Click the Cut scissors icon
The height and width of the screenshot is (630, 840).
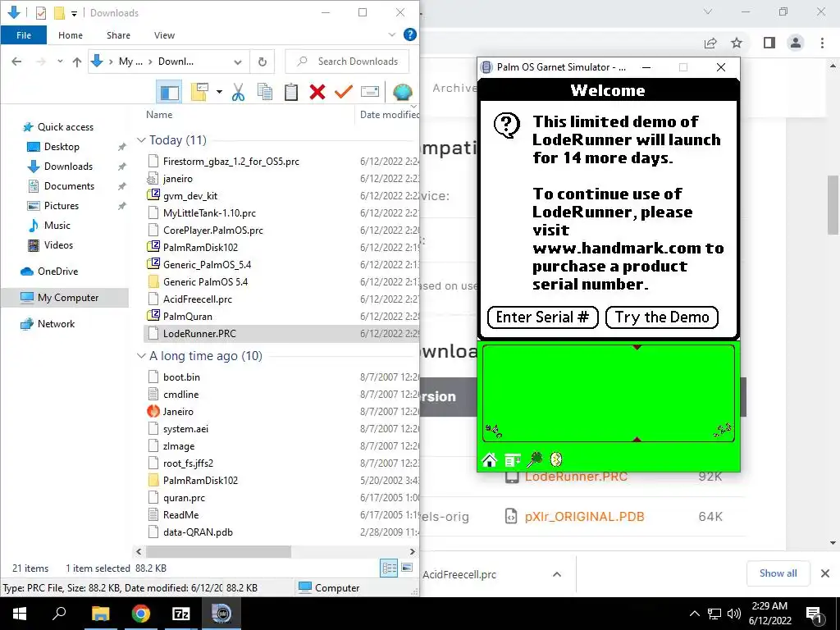[239, 92]
